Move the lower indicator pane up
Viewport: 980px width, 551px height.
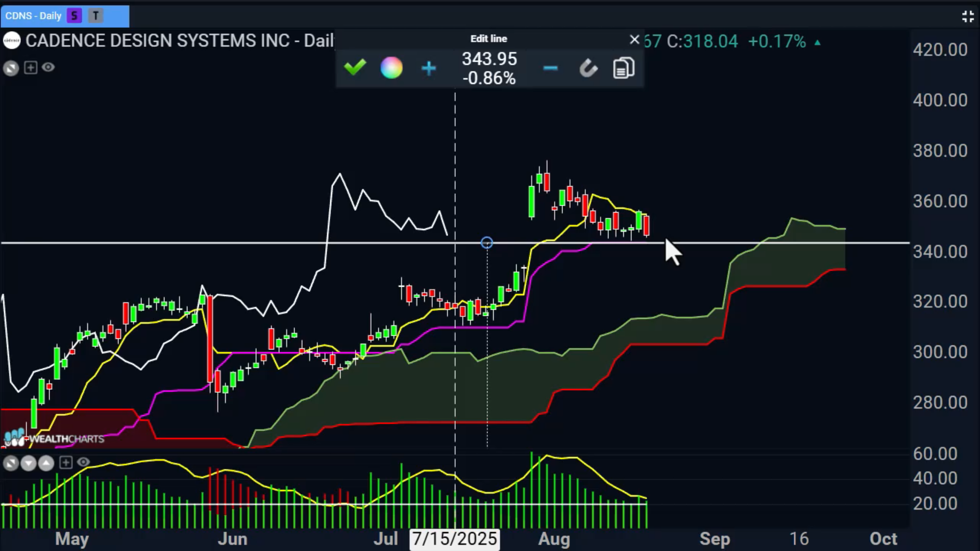pyautogui.click(x=46, y=463)
